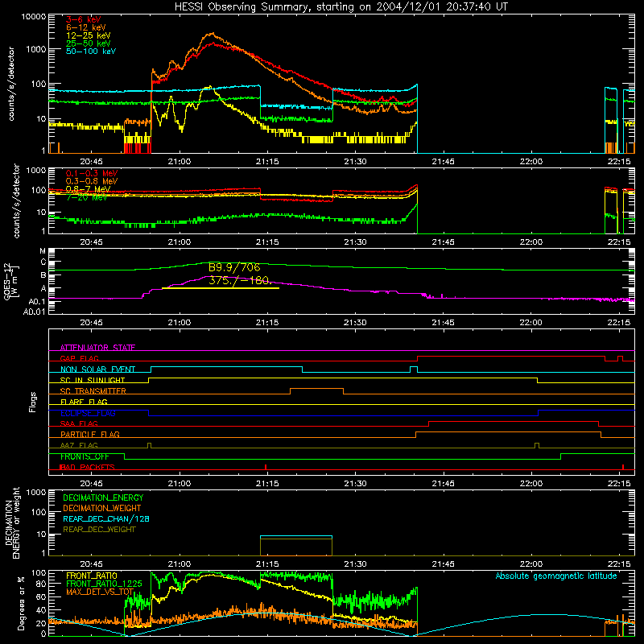Screen dimensions: 644x644
Task: Click the 375./-180. flare position annotation
Action: (240, 280)
